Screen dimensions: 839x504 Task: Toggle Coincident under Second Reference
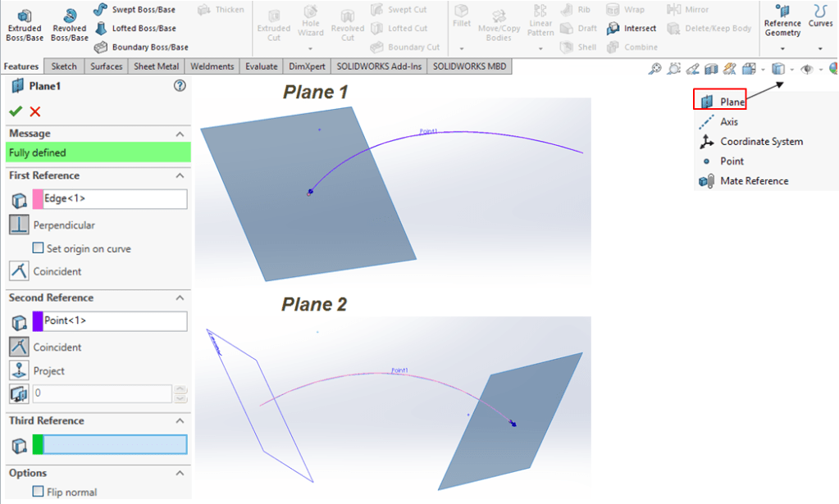(18, 347)
